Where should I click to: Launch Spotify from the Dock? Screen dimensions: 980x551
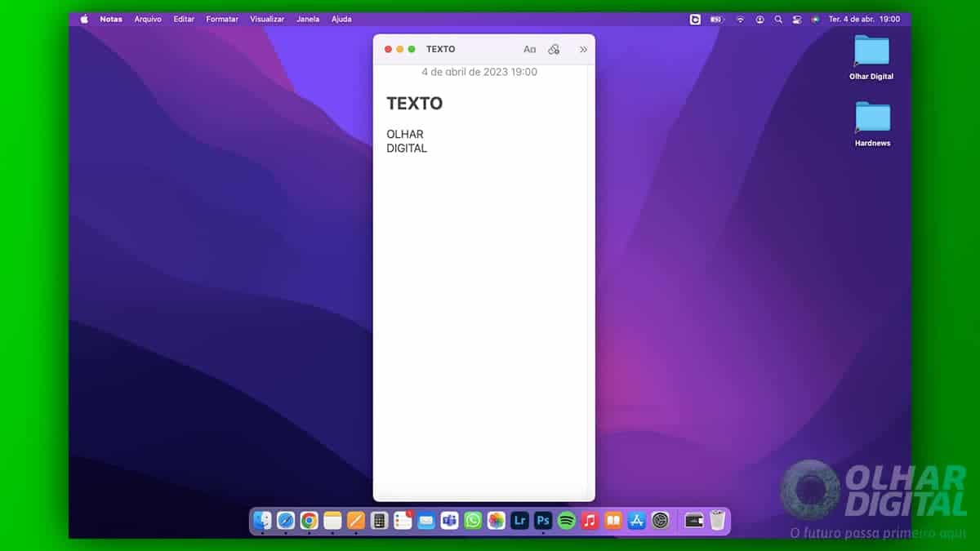point(567,520)
